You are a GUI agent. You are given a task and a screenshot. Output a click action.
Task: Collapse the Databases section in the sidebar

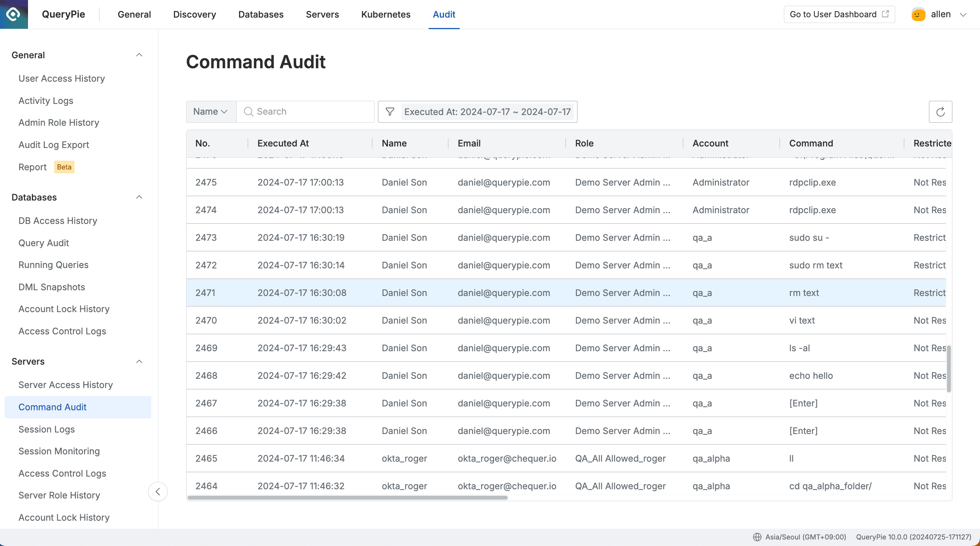point(139,197)
